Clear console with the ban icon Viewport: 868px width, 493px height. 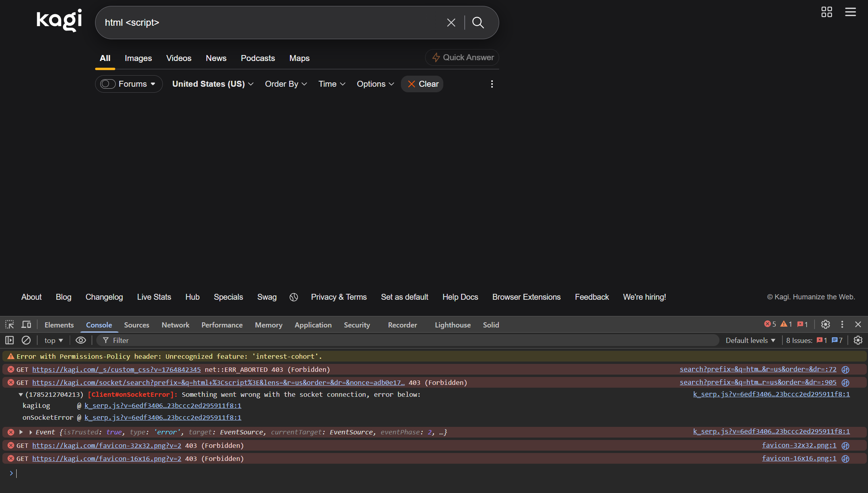click(26, 340)
